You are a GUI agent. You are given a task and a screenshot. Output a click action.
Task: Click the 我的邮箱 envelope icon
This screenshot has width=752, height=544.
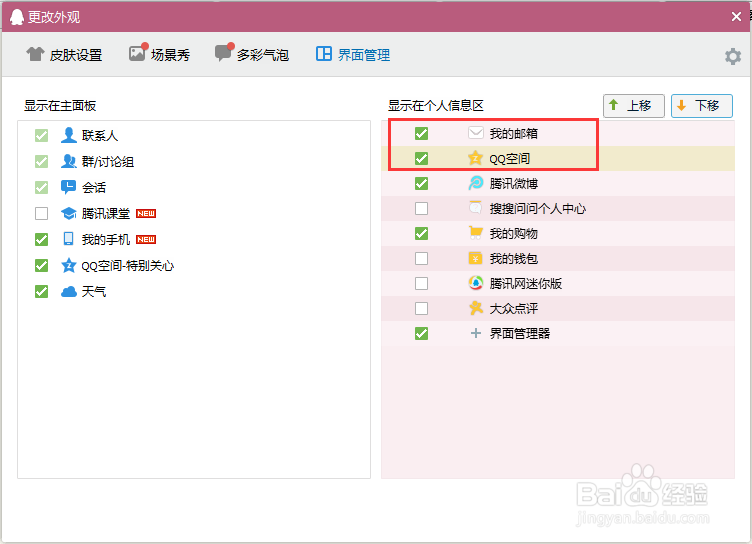[475, 133]
